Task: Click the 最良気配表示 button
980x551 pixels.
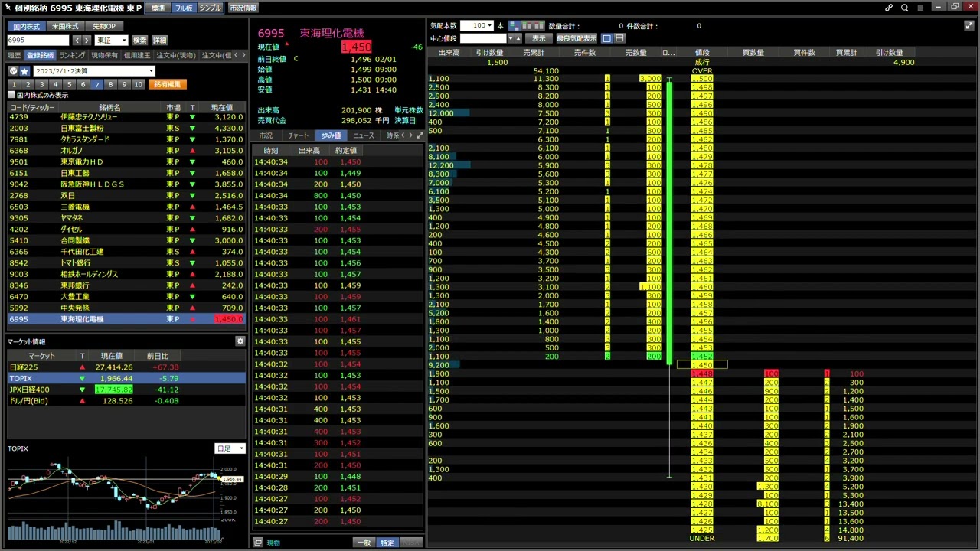Action: 577,38
